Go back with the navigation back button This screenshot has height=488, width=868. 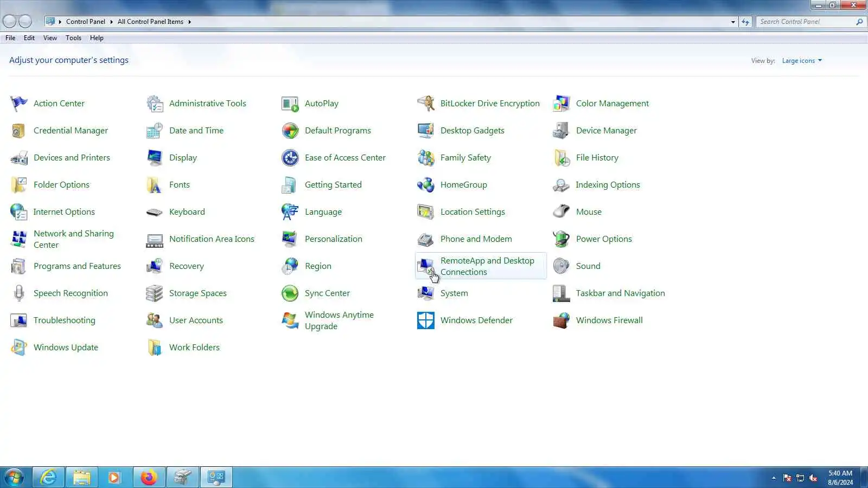tap(9, 22)
